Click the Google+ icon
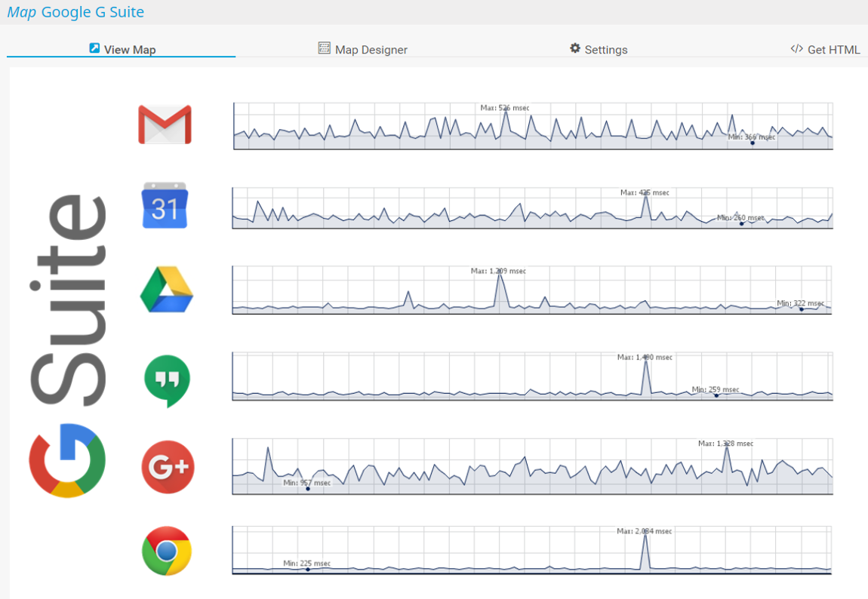Screen dimensions: 868x599 coord(168,467)
